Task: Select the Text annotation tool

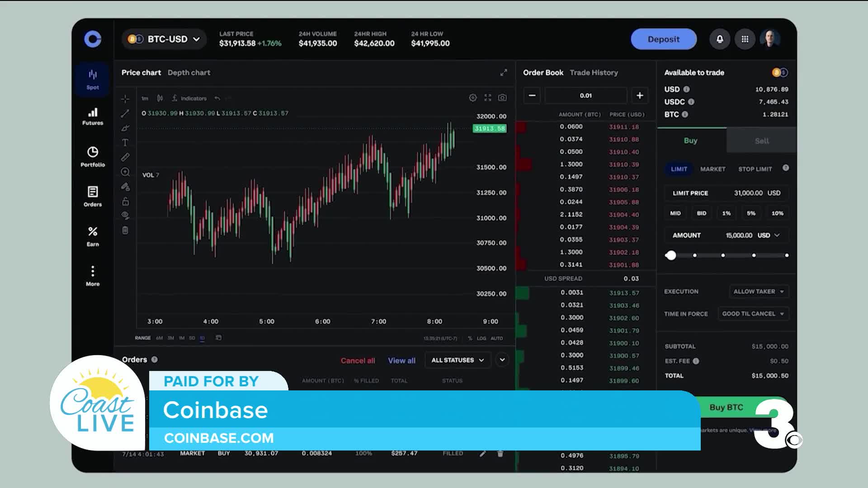Action: click(125, 142)
